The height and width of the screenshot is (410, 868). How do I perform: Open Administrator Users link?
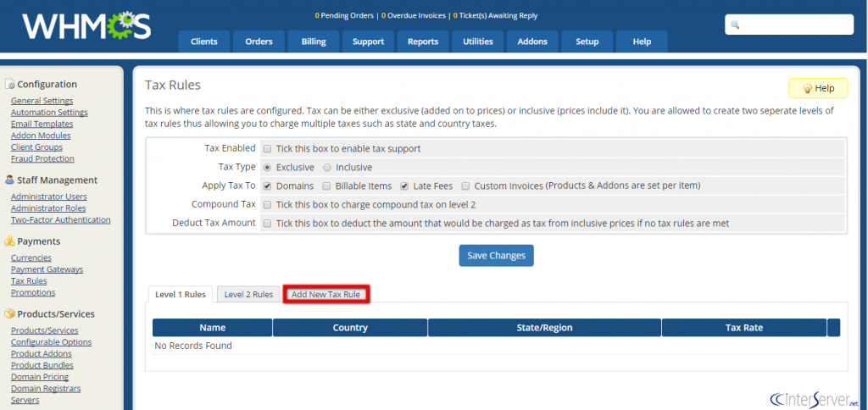pos(48,197)
